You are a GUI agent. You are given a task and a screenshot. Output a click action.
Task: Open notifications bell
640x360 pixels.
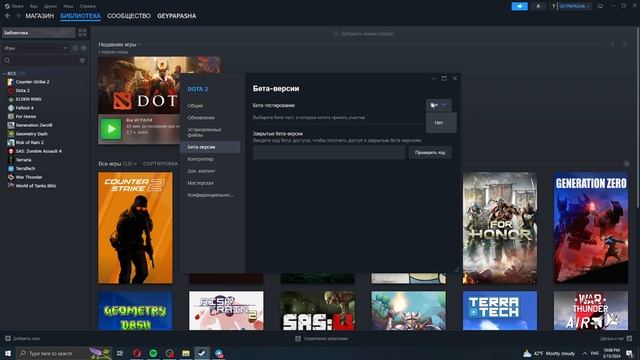click(x=538, y=6)
